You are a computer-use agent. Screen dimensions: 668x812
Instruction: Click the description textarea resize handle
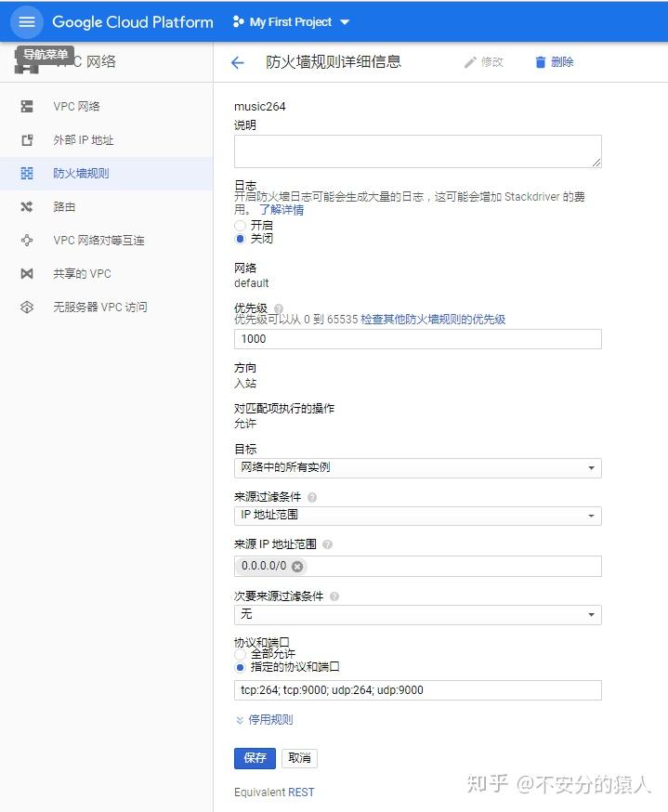[596, 163]
